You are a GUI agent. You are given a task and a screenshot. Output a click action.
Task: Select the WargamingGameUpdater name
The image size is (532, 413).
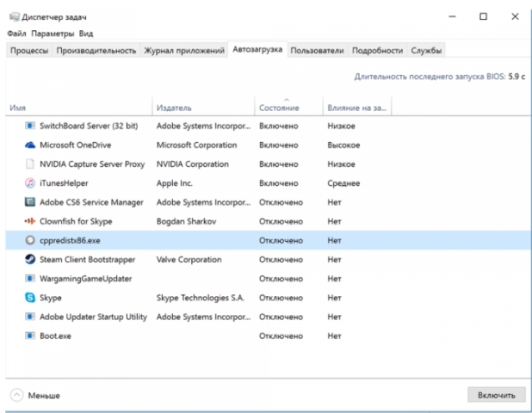(x=85, y=279)
